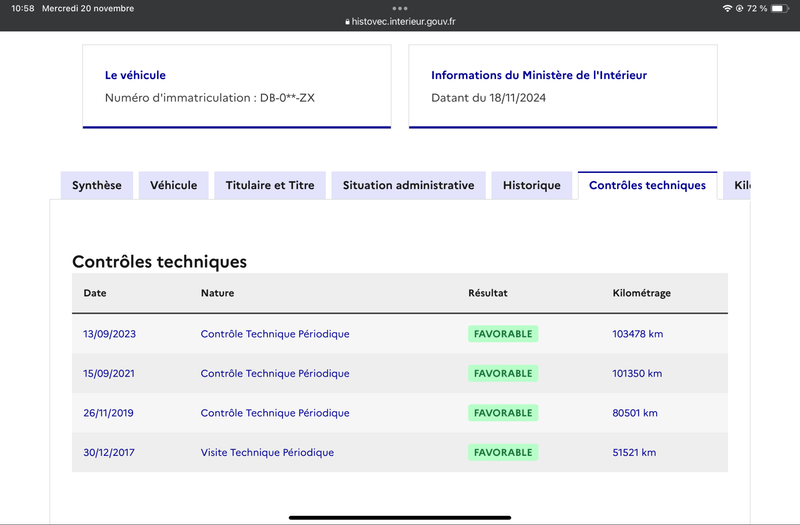800x525 pixels.
Task: Tap the 72 % battery percentage
Action: point(757,8)
